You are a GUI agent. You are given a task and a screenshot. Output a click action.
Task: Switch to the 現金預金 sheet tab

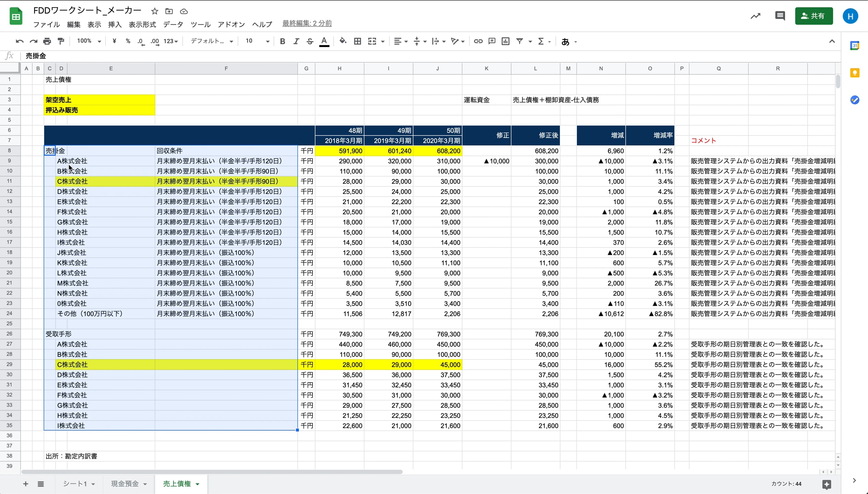point(125,484)
